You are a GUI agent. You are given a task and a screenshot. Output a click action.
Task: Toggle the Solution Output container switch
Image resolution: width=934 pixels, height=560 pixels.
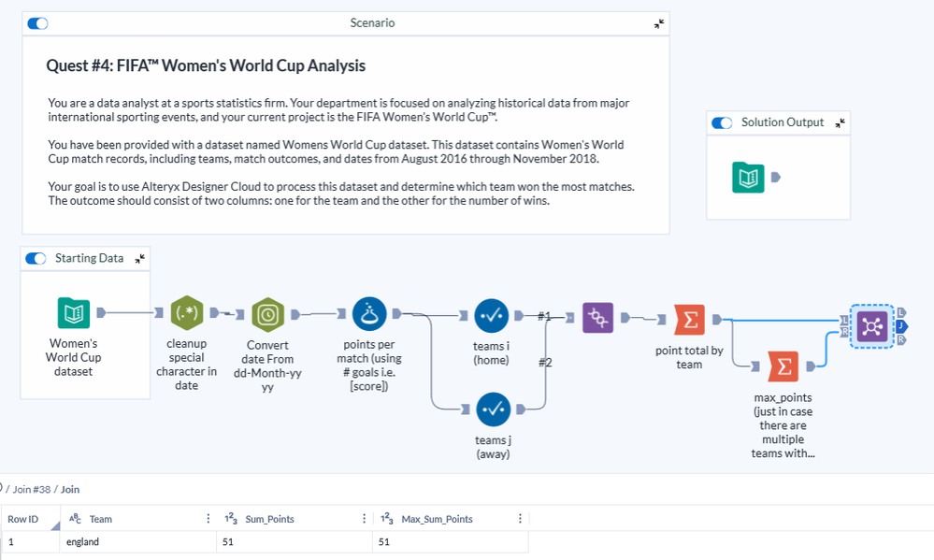coord(722,122)
